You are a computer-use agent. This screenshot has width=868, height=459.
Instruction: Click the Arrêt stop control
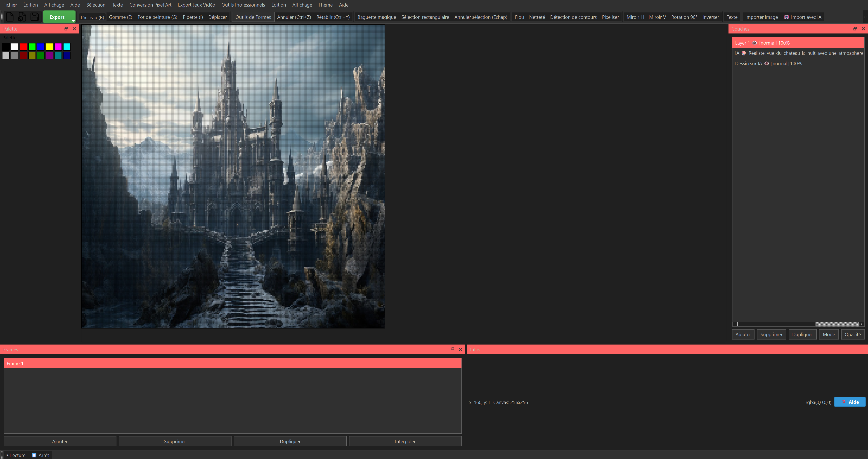coord(40,455)
